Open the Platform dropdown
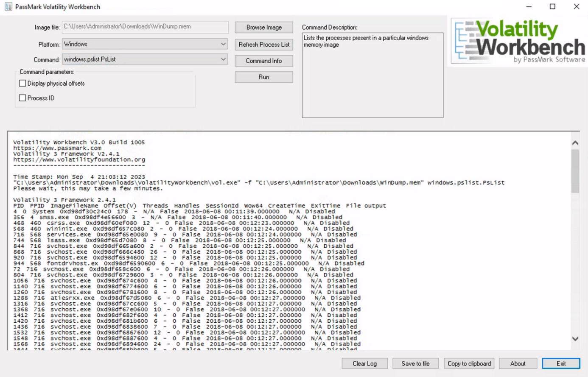Screen dimensions: 588x377 pyautogui.click(x=145, y=44)
